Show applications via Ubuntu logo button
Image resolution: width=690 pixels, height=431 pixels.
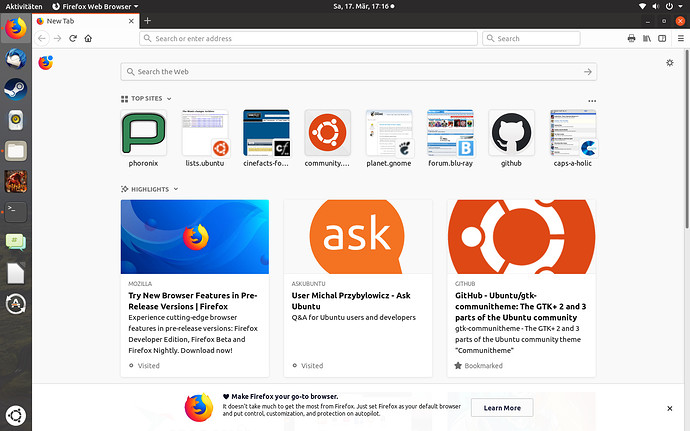pos(16,415)
